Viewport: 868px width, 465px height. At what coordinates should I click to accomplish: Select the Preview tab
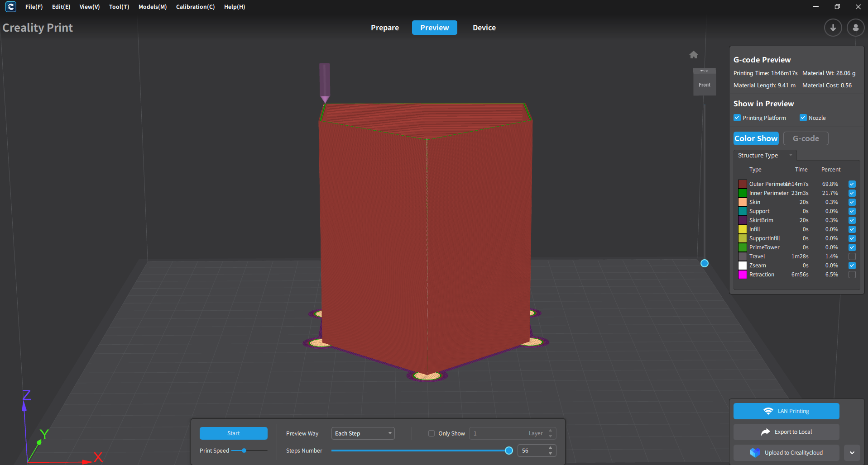435,28
